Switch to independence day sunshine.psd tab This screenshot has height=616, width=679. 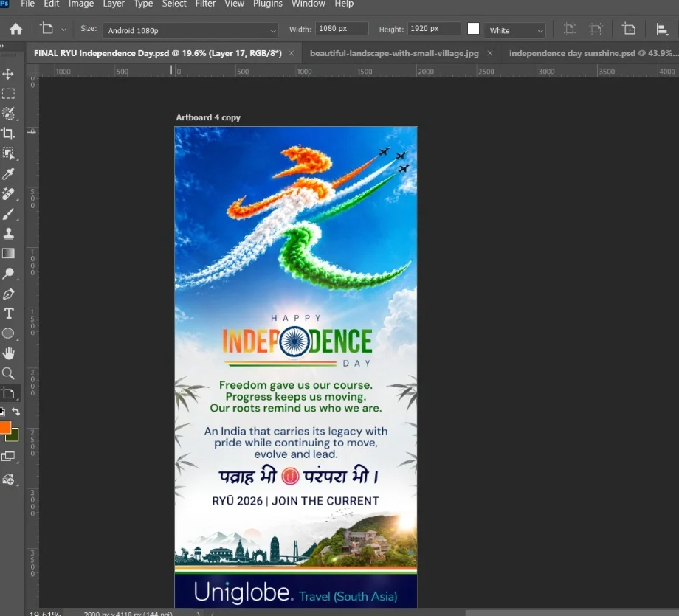click(590, 53)
